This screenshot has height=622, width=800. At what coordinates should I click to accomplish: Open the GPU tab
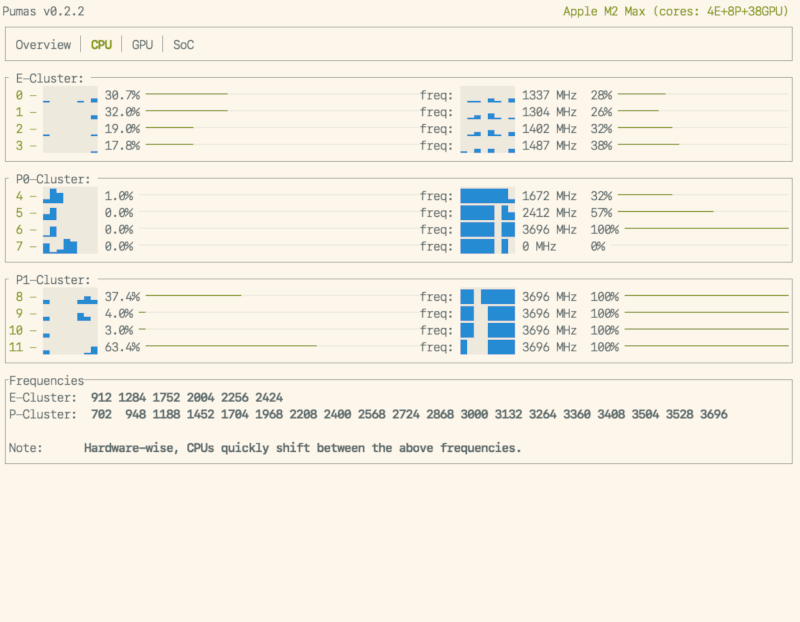[142, 45]
